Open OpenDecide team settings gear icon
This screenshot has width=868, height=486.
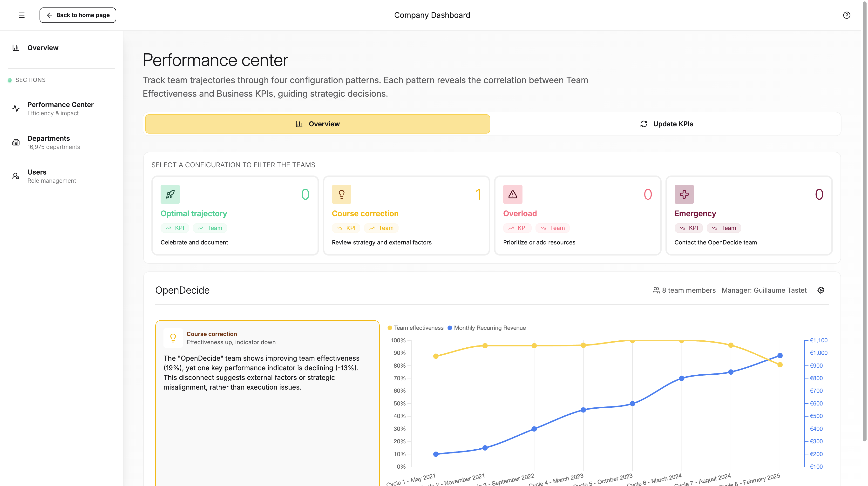[821, 290]
